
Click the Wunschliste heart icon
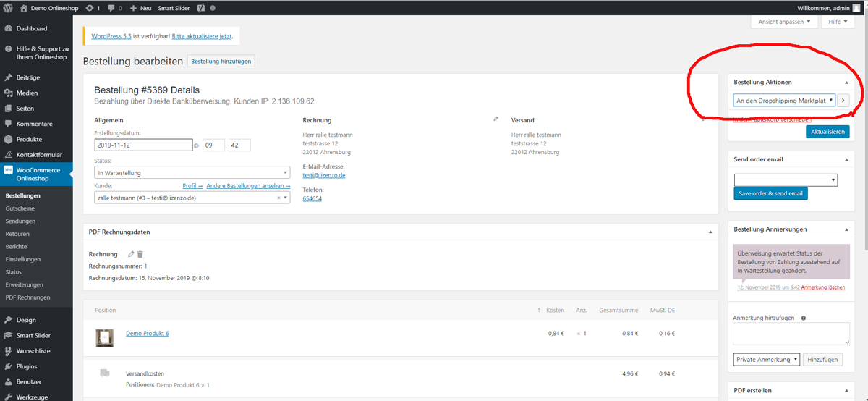tap(8, 351)
